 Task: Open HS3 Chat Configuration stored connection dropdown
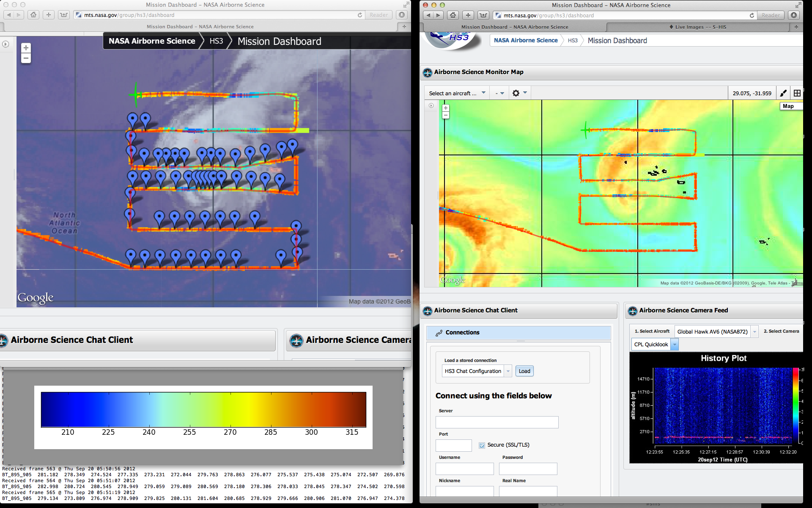pyautogui.click(x=508, y=371)
